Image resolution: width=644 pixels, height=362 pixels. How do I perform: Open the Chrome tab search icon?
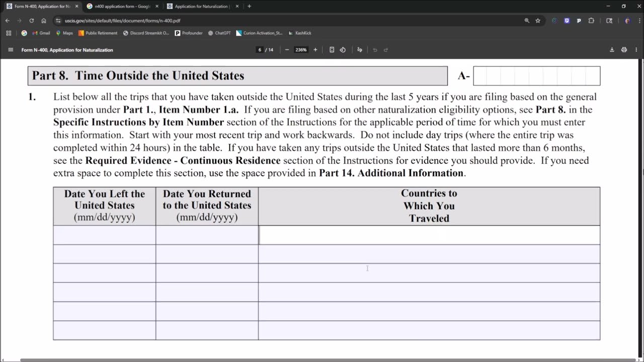tap(609, 21)
